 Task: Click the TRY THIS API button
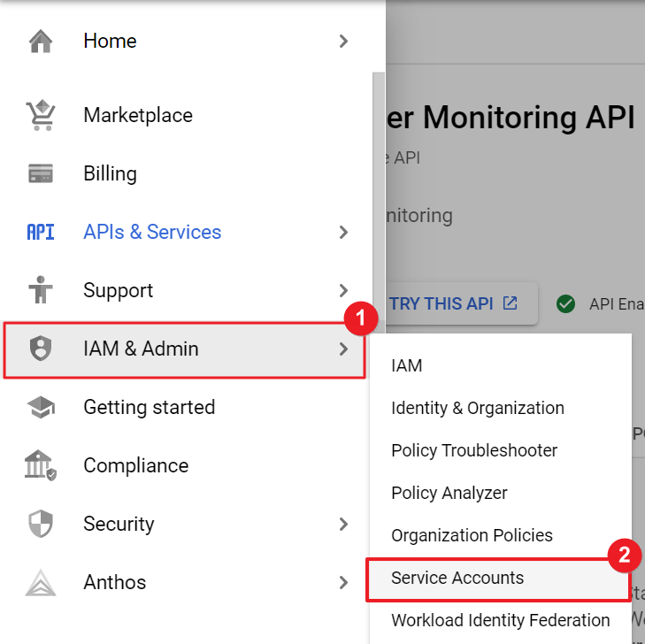click(x=453, y=303)
